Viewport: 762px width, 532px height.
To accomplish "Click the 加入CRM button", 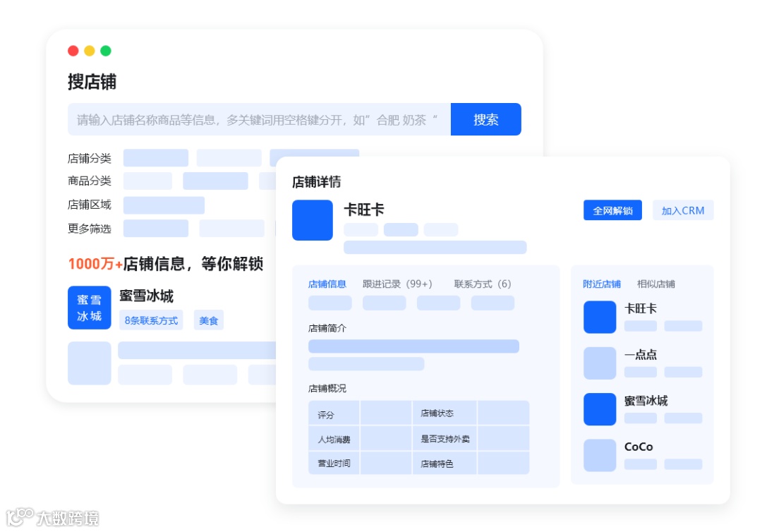I will pos(683,210).
